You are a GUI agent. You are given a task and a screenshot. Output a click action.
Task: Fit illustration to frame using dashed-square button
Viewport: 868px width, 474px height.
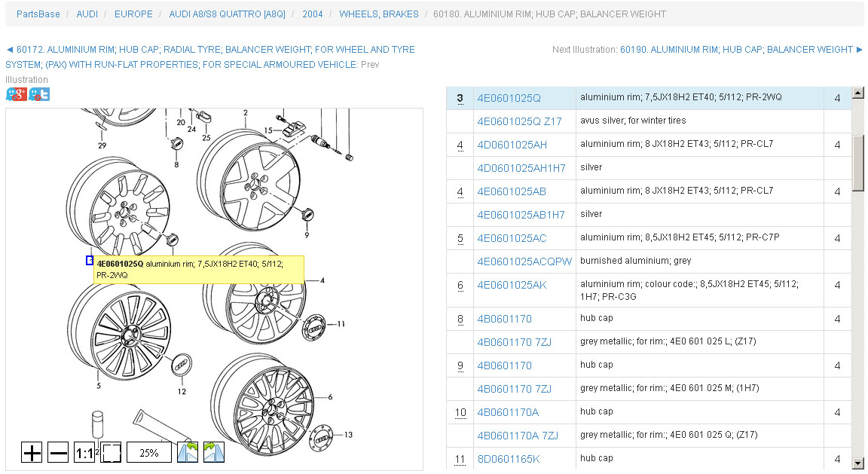(111, 452)
